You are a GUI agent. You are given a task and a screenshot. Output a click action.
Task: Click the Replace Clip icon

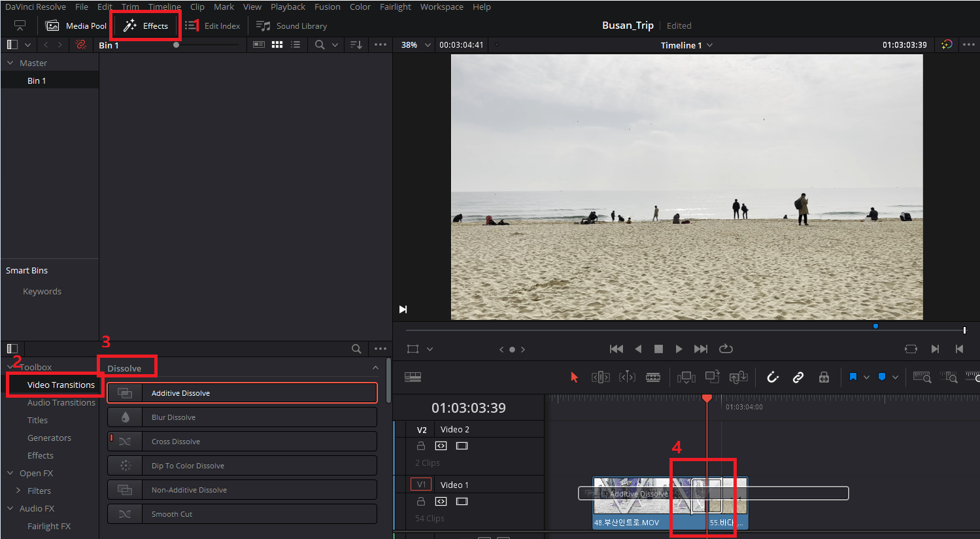[739, 377]
